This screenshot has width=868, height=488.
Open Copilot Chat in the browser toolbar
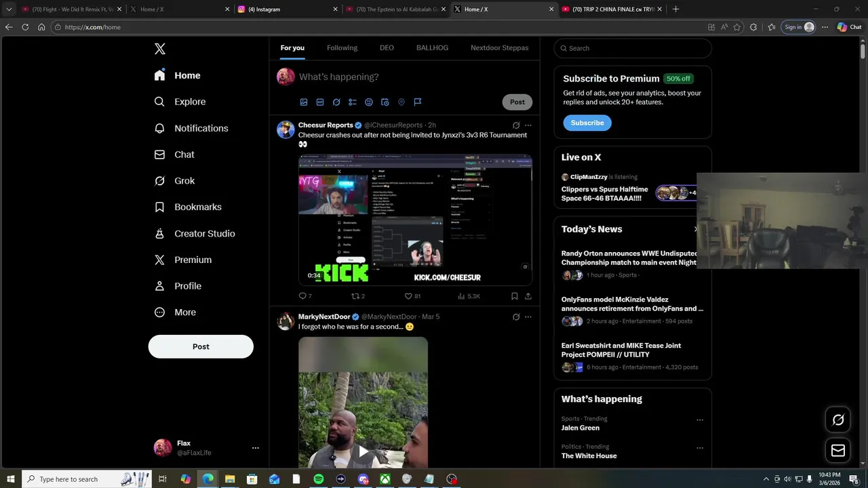pos(849,27)
